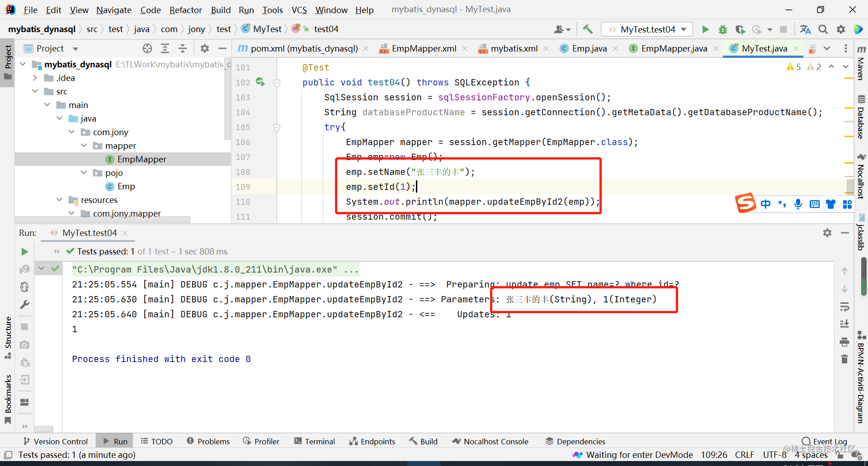
Task: Toggle Sogou voice input microphone
Action: 798,204
